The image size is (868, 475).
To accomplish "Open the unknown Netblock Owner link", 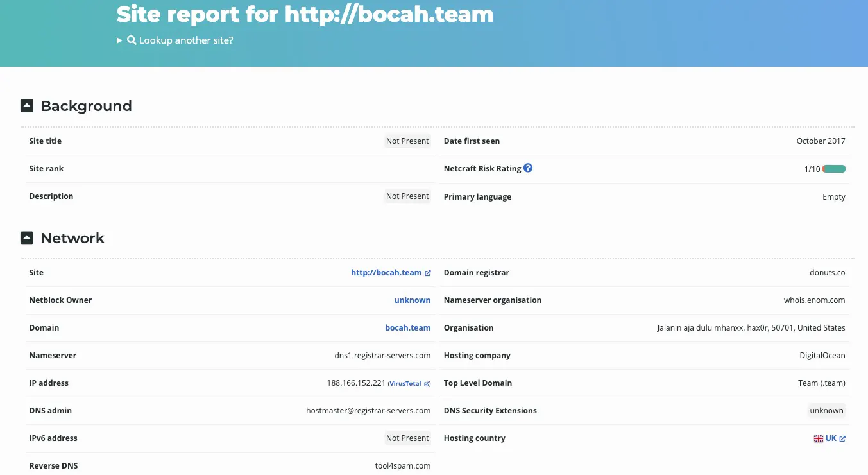I will pyautogui.click(x=413, y=300).
